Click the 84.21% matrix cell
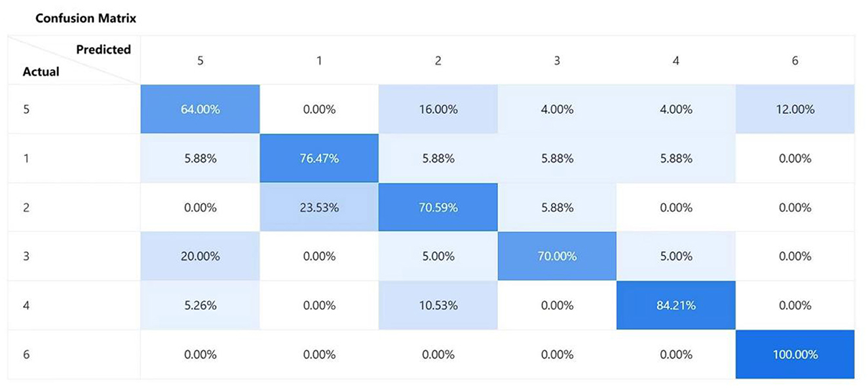Image resolution: width=868 pixels, height=388 pixels. click(x=676, y=305)
